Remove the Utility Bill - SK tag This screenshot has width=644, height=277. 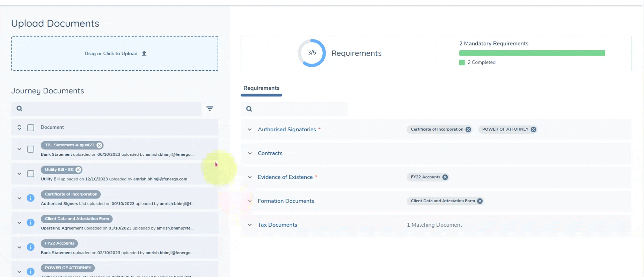[79, 170]
